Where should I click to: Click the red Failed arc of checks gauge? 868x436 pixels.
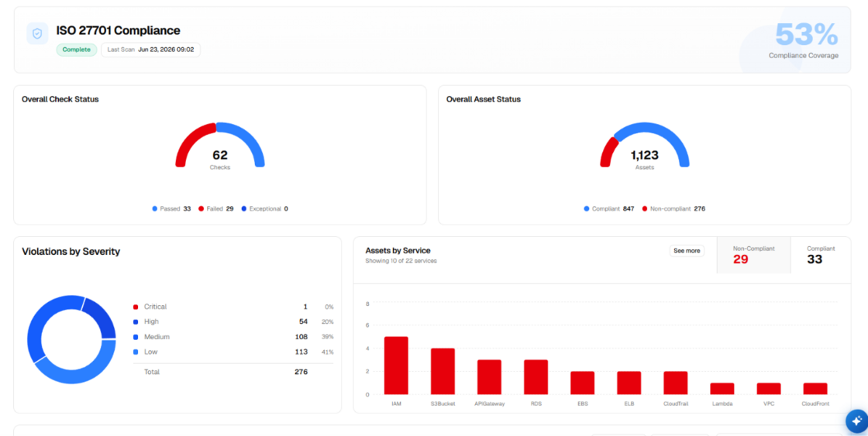point(193,142)
